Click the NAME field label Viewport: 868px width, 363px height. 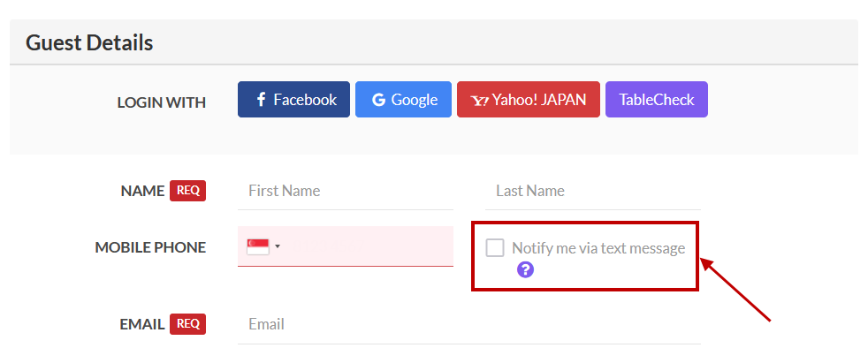[142, 191]
